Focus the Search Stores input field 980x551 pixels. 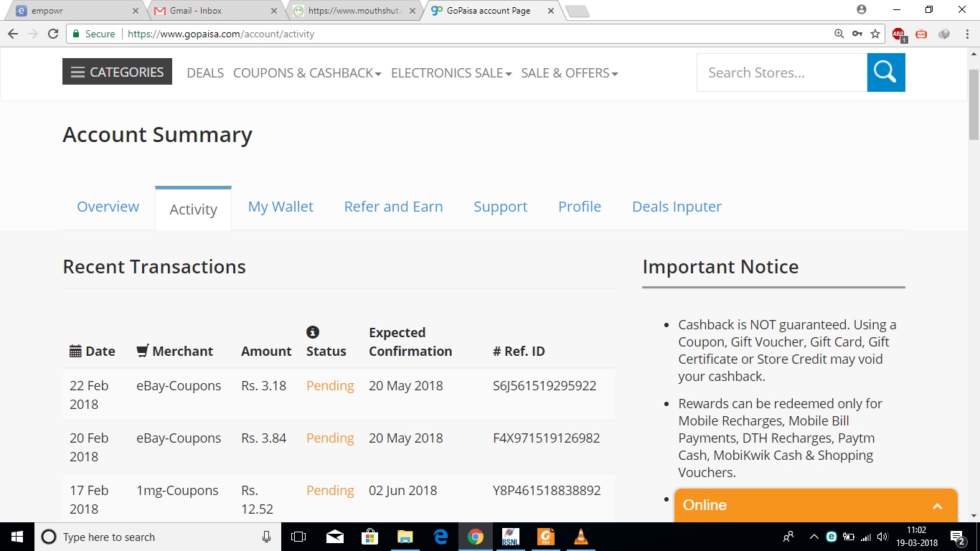781,72
